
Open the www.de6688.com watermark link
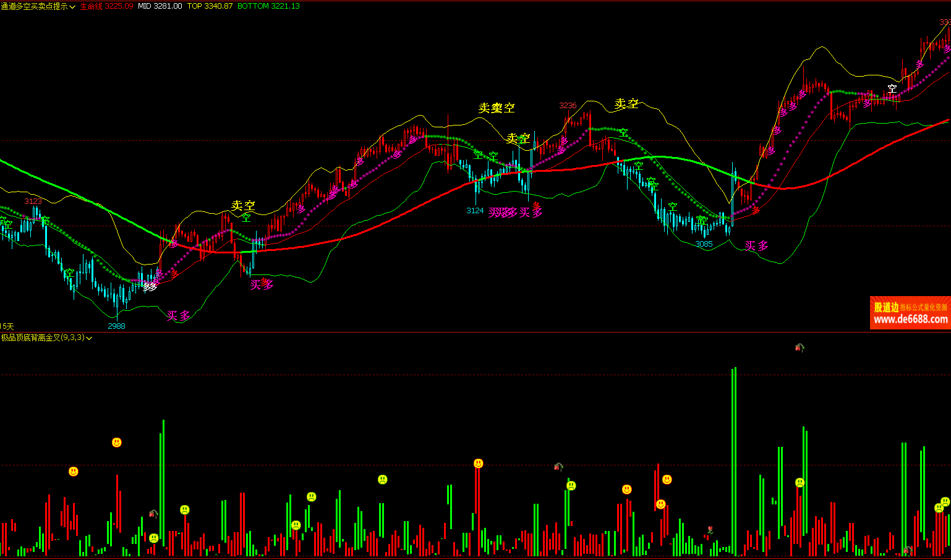[910, 320]
